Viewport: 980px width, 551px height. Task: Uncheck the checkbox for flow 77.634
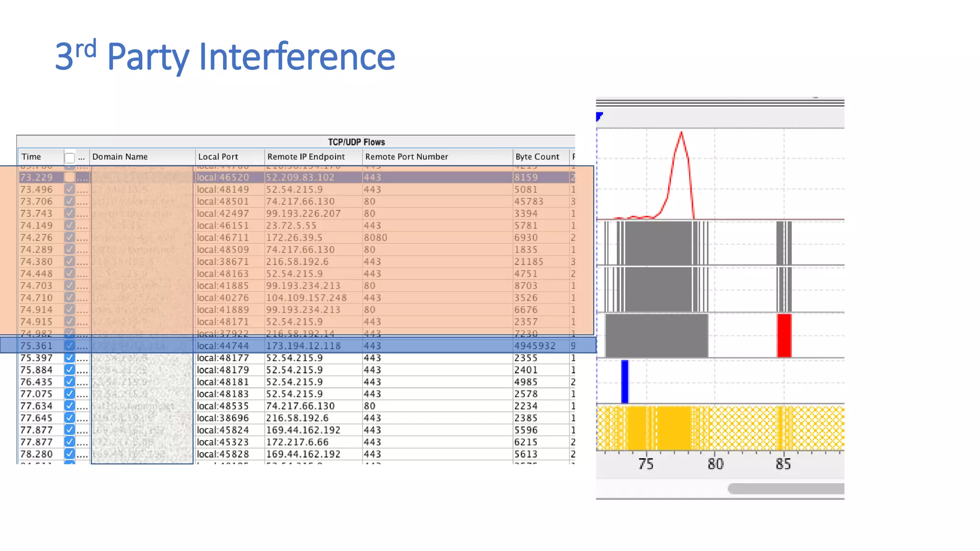[69, 406]
